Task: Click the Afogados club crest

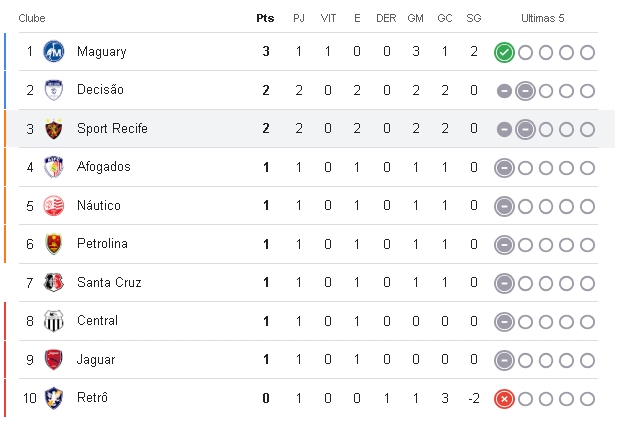Action: (54, 167)
